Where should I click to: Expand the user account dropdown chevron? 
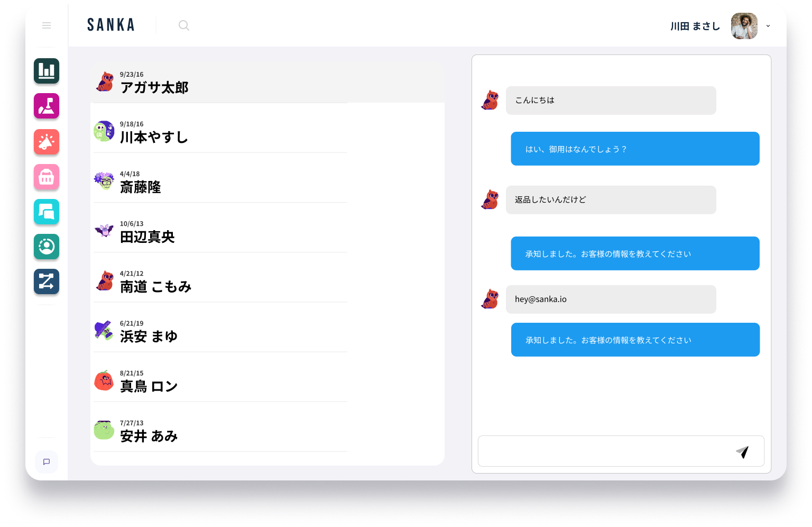tap(768, 26)
